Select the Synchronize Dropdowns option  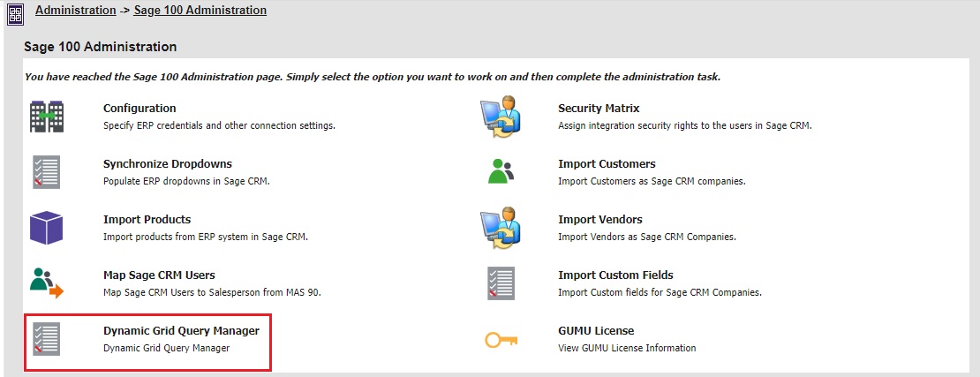click(x=168, y=164)
